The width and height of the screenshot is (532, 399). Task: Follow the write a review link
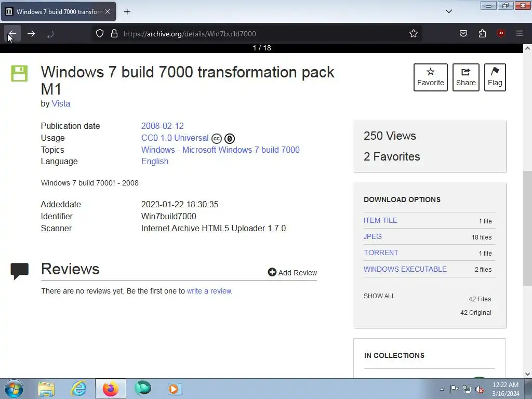pyautogui.click(x=209, y=291)
